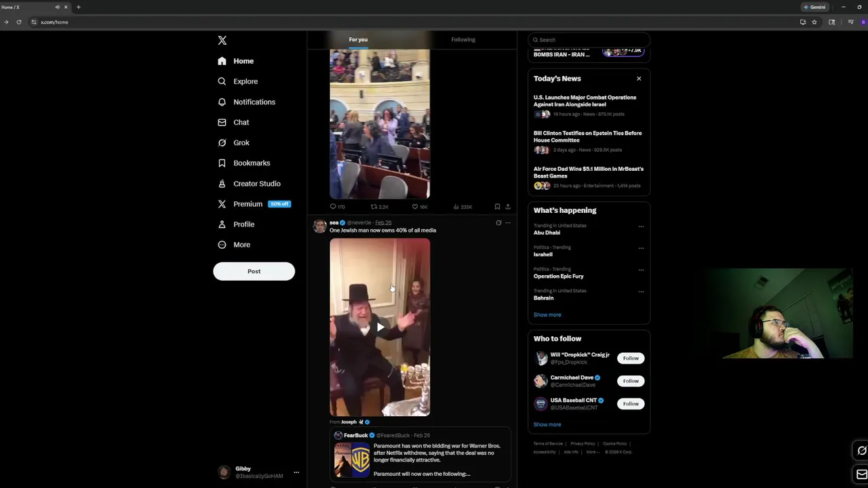Open the more options menu on sea's post
Screen dimensions: 868x488
(x=508, y=222)
